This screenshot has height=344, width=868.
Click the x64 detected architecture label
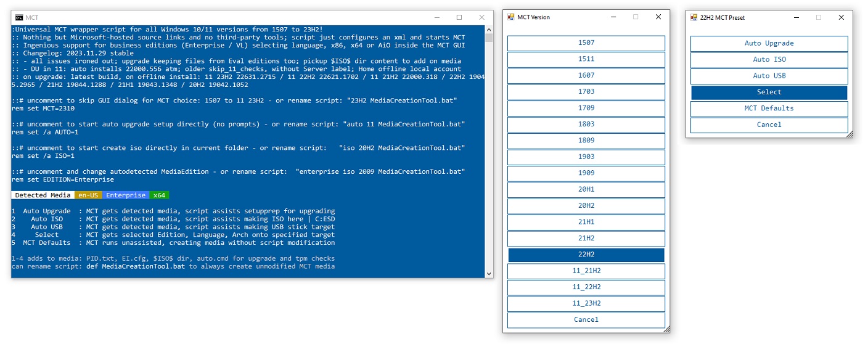click(159, 195)
